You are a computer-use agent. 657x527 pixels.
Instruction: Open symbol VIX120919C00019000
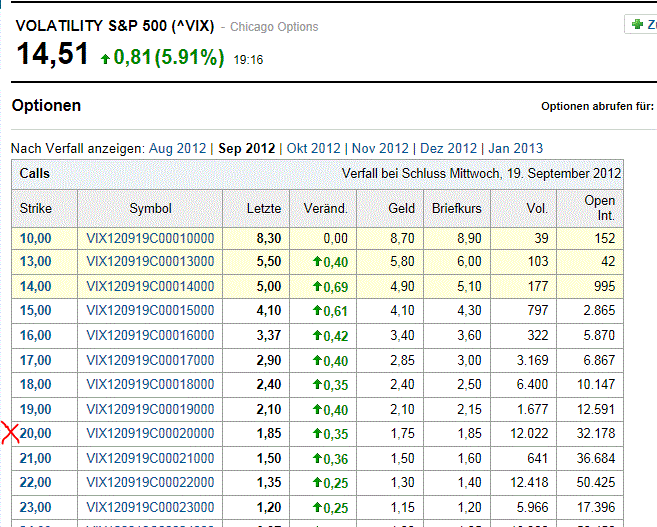pyautogui.click(x=150, y=409)
